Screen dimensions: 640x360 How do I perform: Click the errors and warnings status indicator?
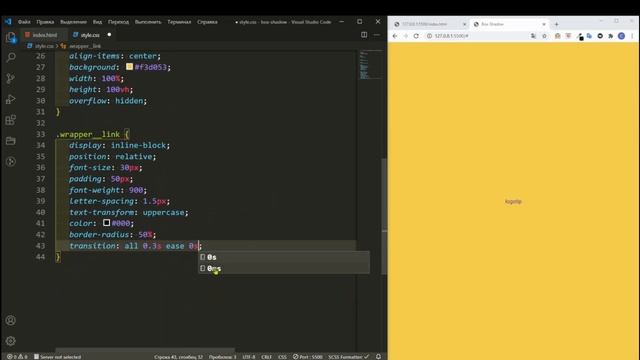(17, 357)
